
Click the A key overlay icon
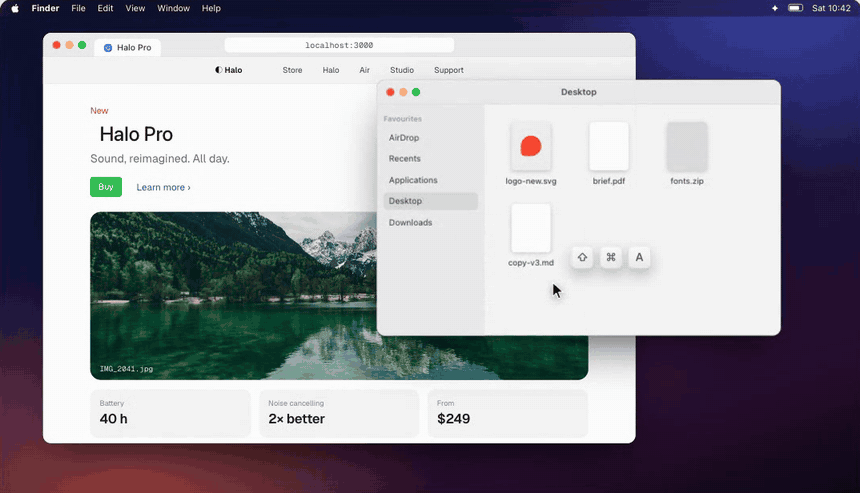639,257
